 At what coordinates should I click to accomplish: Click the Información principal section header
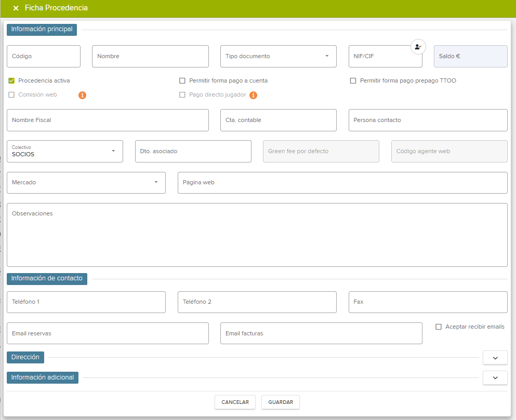coord(42,29)
